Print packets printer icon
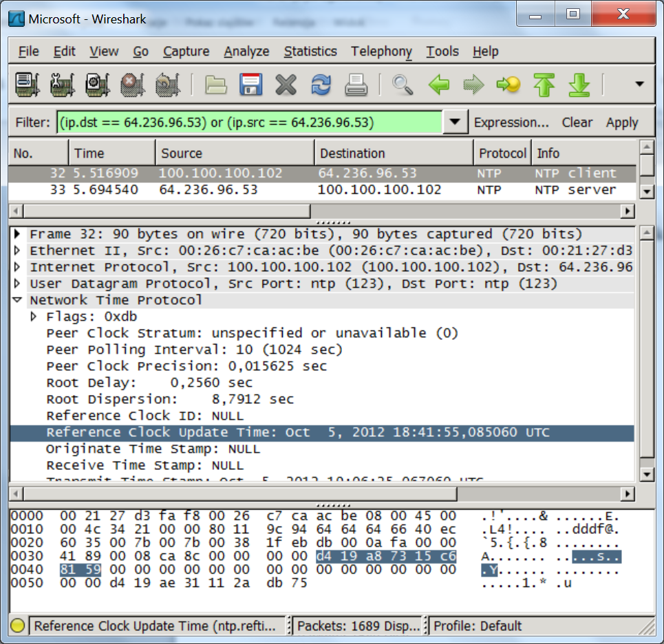Image resolution: width=664 pixels, height=644 pixels. 356,84
